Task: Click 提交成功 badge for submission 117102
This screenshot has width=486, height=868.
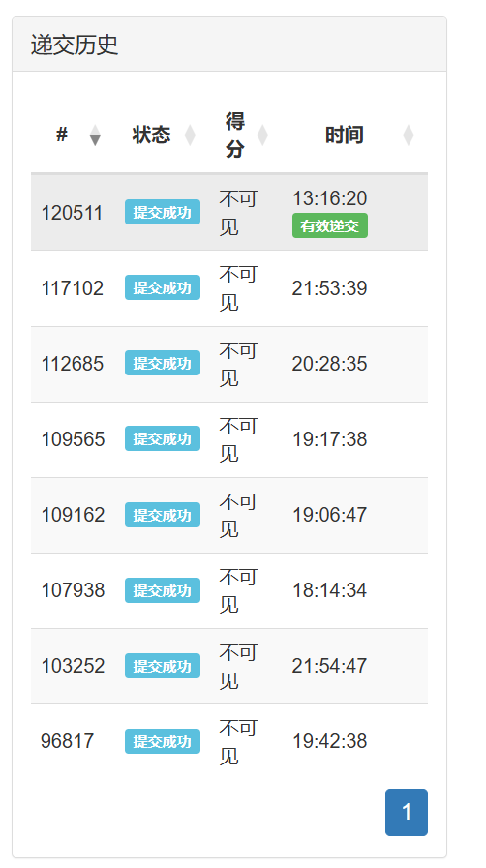Action: (x=163, y=287)
